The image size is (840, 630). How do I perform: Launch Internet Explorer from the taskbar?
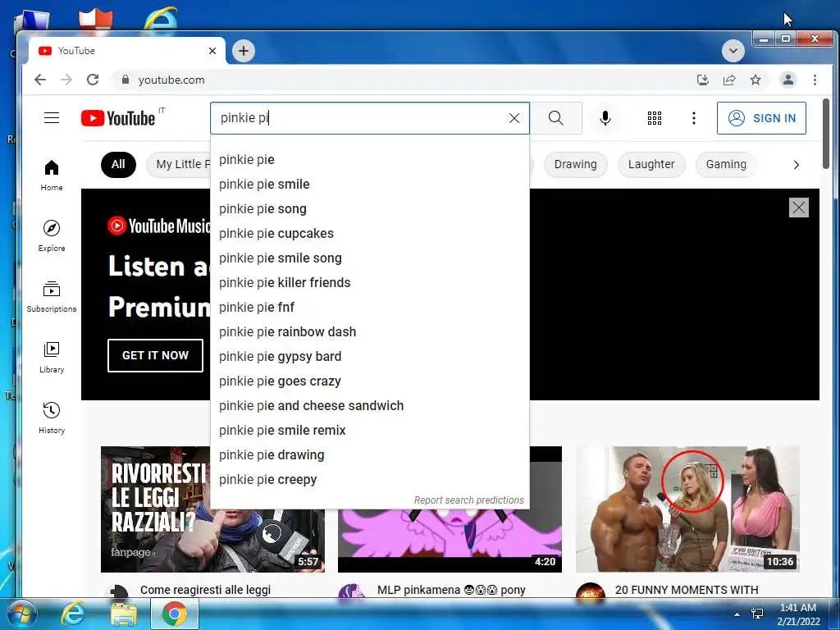[x=73, y=614]
